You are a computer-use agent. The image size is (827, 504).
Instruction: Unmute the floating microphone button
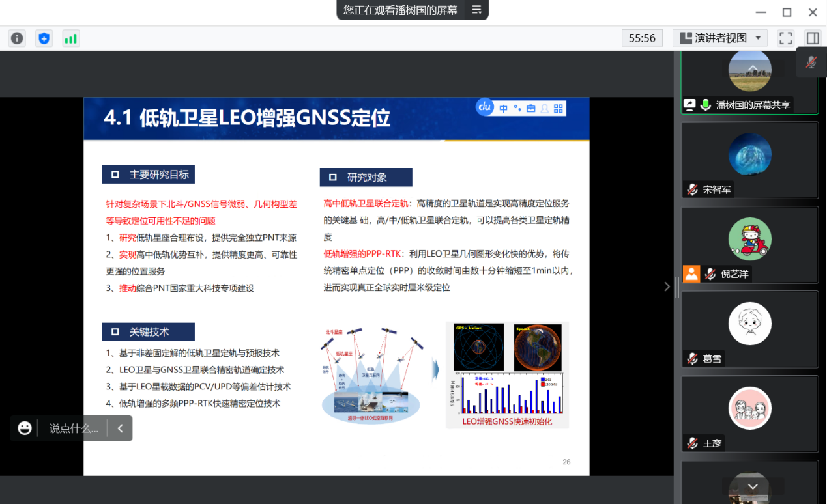pyautogui.click(x=811, y=63)
